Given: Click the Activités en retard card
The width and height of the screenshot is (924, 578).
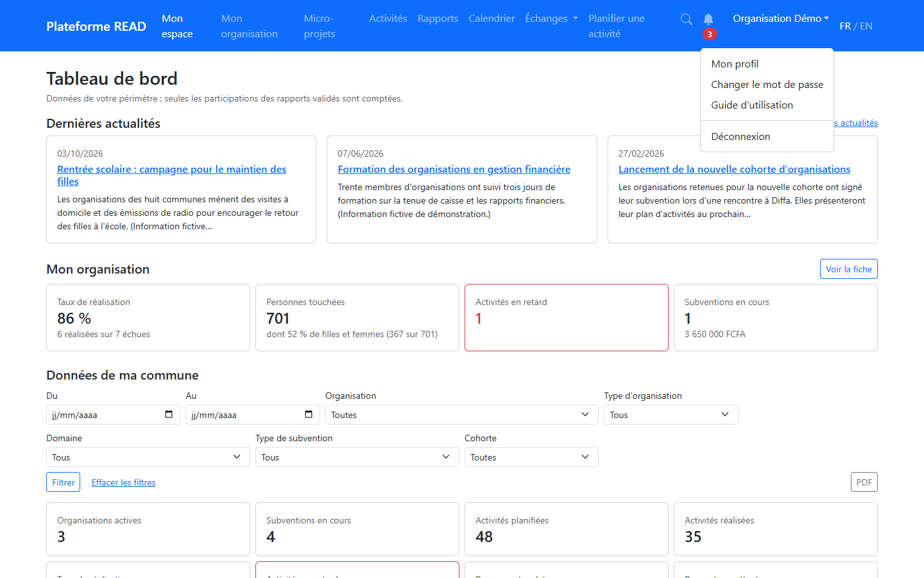Looking at the screenshot, I should pyautogui.click(x=567, y=318).
